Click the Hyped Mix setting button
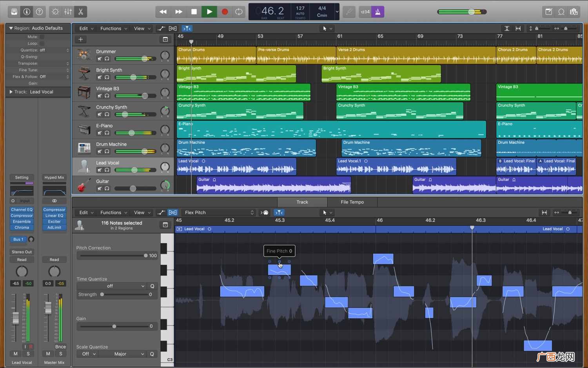The height and width of the screenshot is (368, 588). click(54, 178)
